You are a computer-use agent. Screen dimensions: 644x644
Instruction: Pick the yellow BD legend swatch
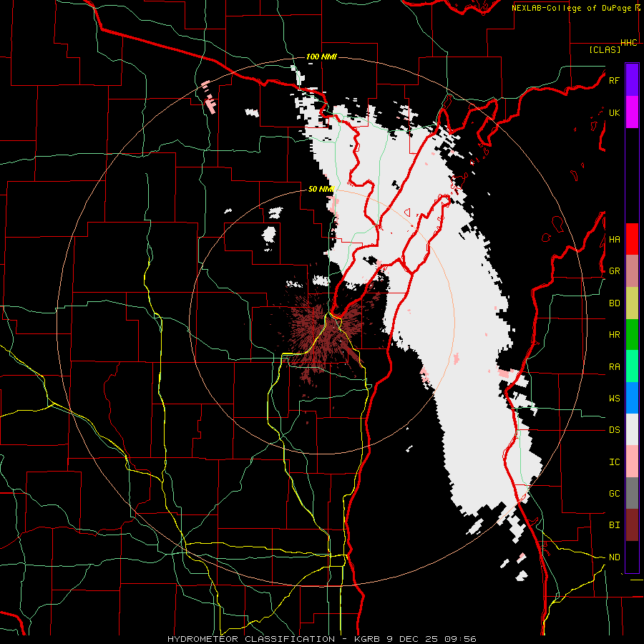(x=632, y=303)
